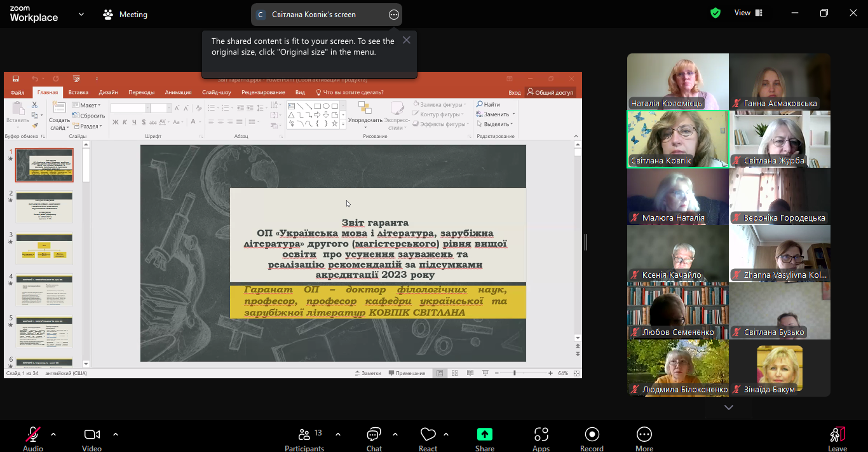Dismiss the shared content size notification
Image resolution: width=868 pixels, height=452 pixels.
pos(407,40)
